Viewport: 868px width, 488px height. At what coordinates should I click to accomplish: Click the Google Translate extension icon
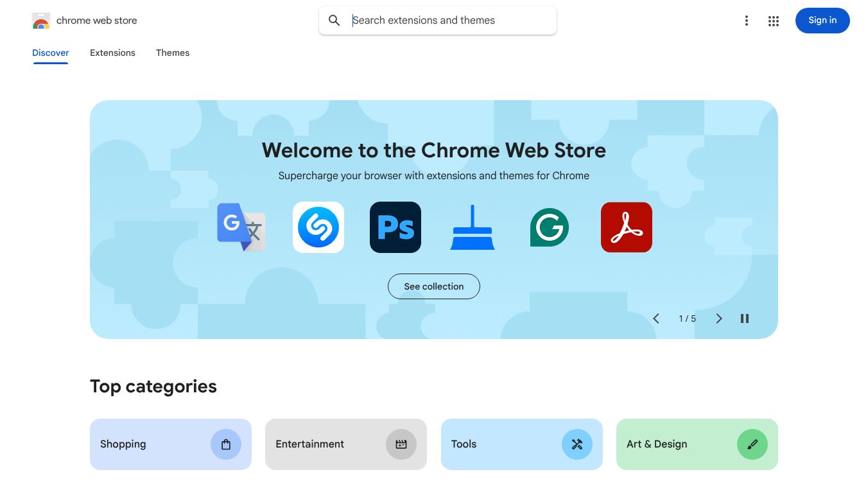[x=241, y=227]
